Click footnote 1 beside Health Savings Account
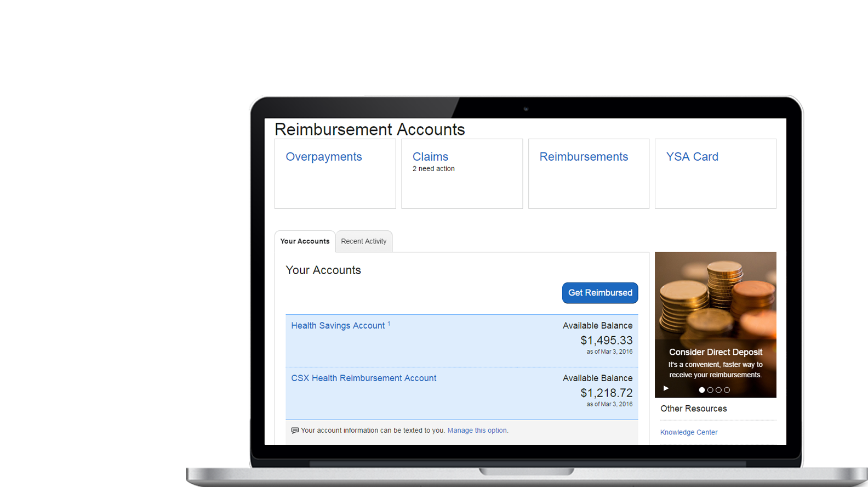Viewport: 868px width, 487px height. click(x=389, y=324)
